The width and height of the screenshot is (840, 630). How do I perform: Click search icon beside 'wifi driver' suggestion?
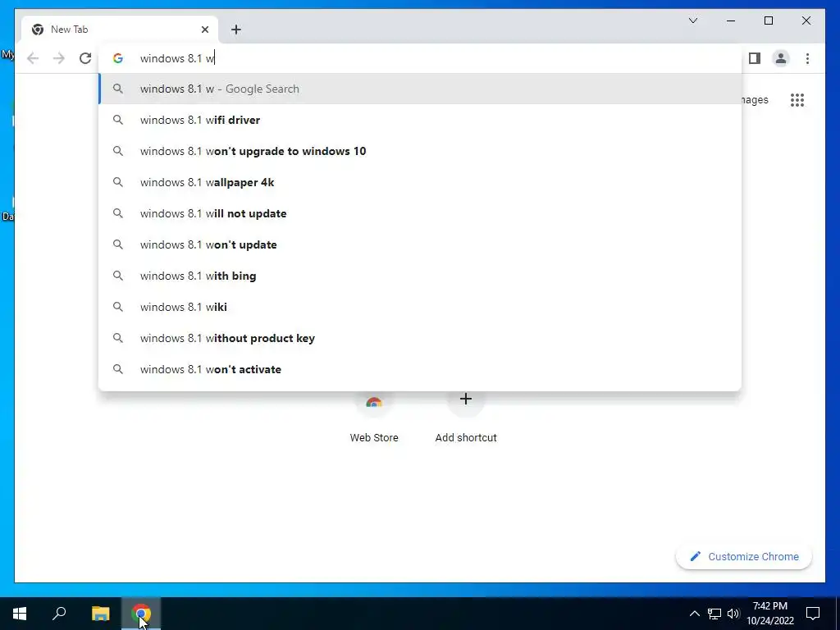pos(118,120)
